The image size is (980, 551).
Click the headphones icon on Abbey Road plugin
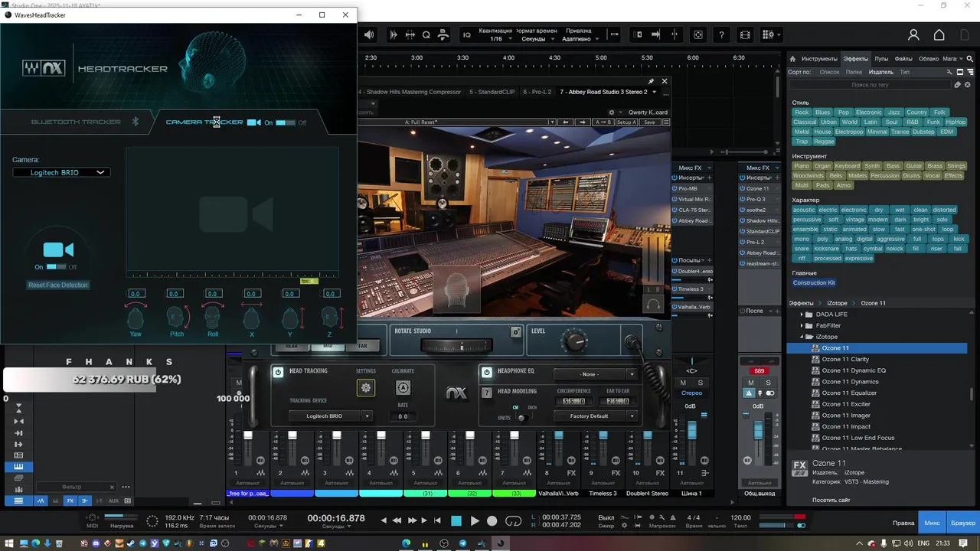coord(653,304)
